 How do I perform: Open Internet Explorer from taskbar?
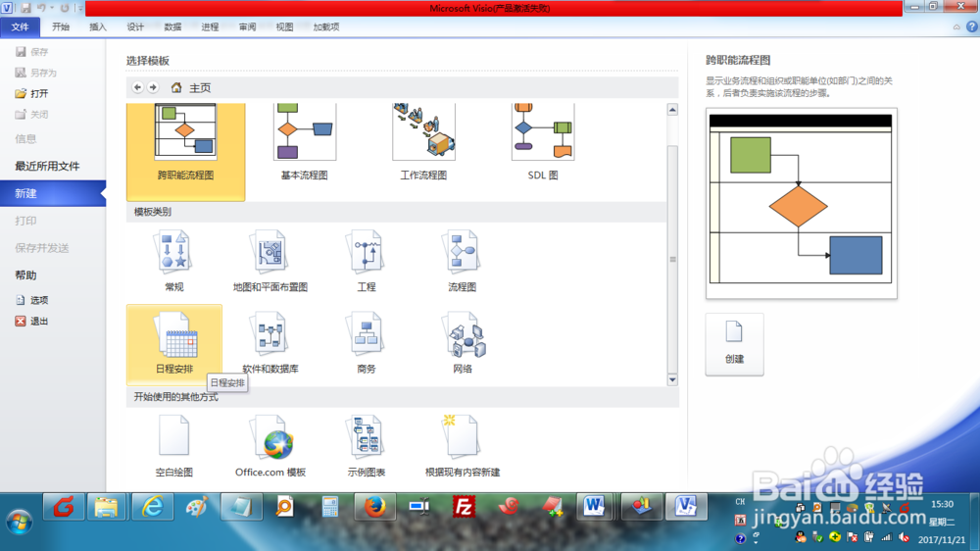[x=153, y=507]
